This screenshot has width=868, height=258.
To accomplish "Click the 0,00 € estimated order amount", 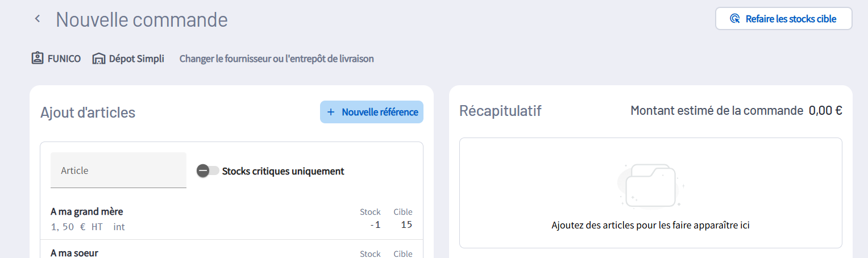I will (825, 111).
